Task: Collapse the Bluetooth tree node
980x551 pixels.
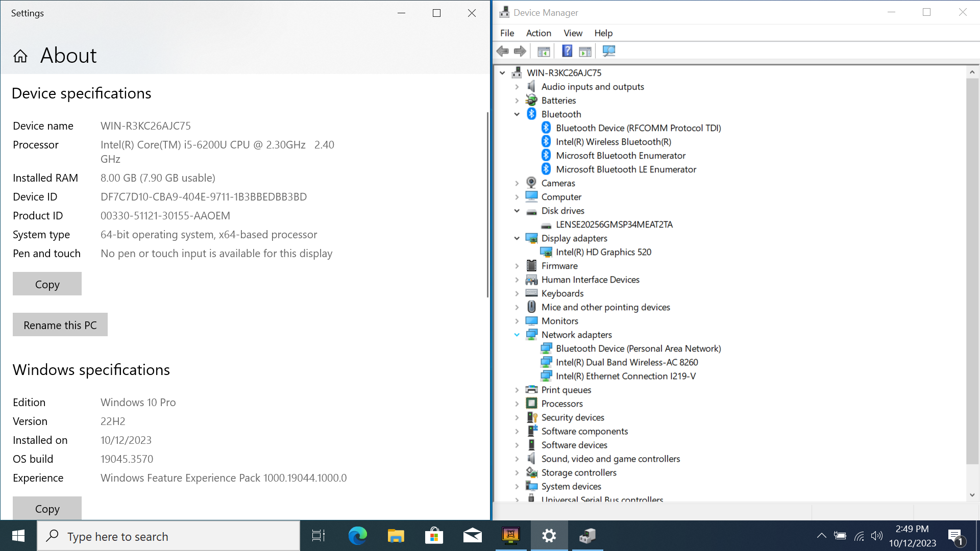Action: (517, 114)
